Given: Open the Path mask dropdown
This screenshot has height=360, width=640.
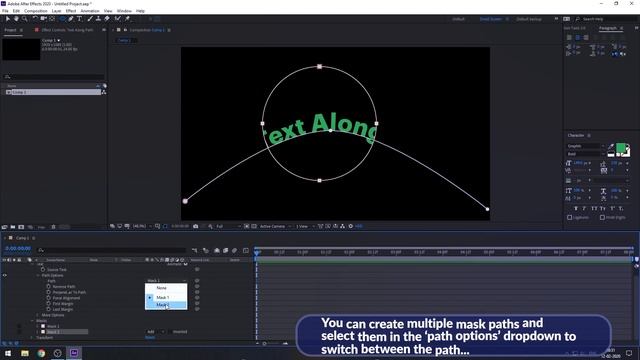Looking at the screenshot, I should point(167,281).
